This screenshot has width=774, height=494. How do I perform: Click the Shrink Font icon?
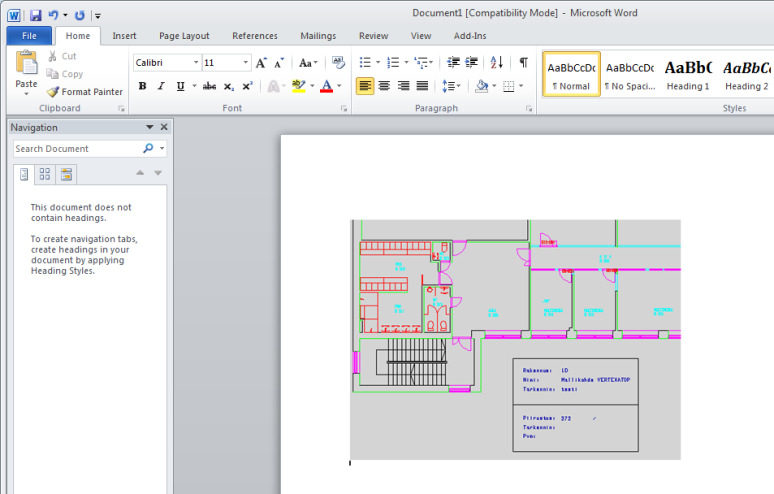tap(279, 63)
